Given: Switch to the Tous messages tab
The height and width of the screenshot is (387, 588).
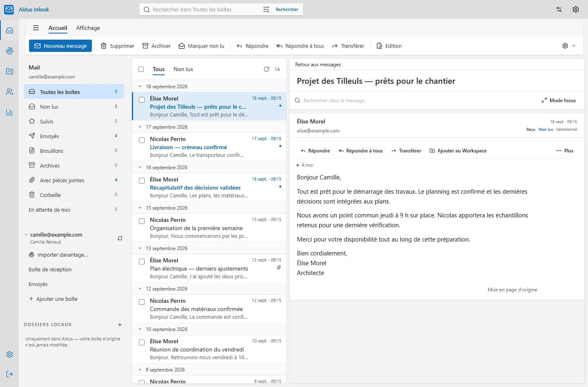Looking at the screenshot, I should [158, 69].
